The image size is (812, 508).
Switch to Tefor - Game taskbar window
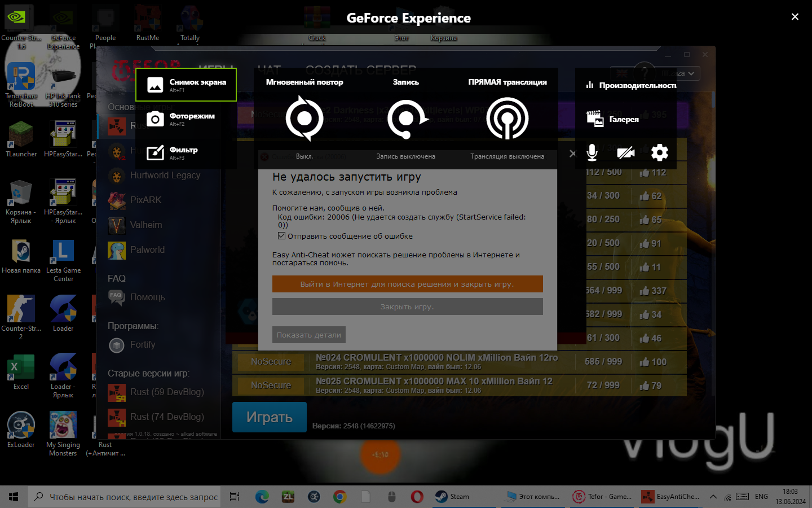[602, 497]
